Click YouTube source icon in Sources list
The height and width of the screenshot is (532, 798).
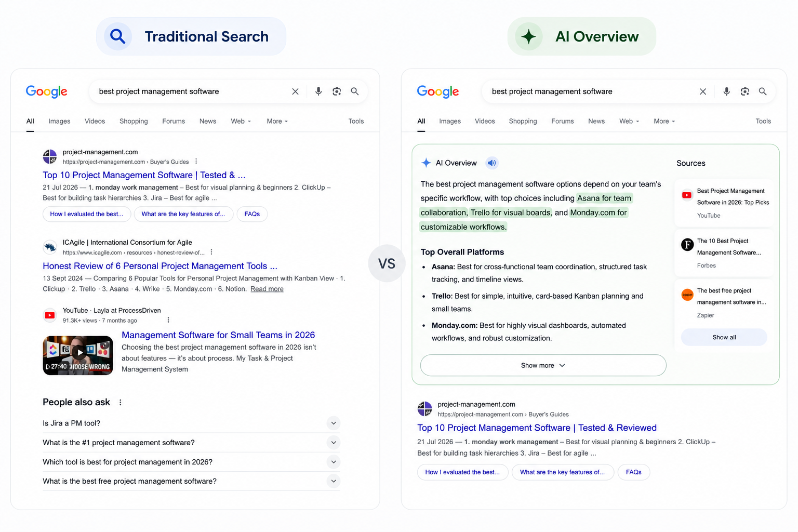pos(687,195)
